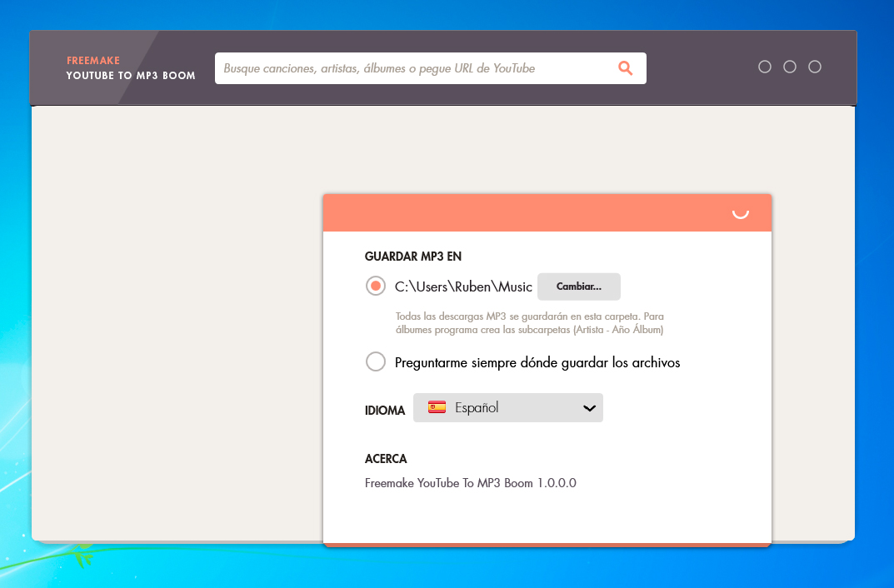Click the 'IDIOMA' label
894x588 pixels.
pyautogui.click(x=385, y=411)
